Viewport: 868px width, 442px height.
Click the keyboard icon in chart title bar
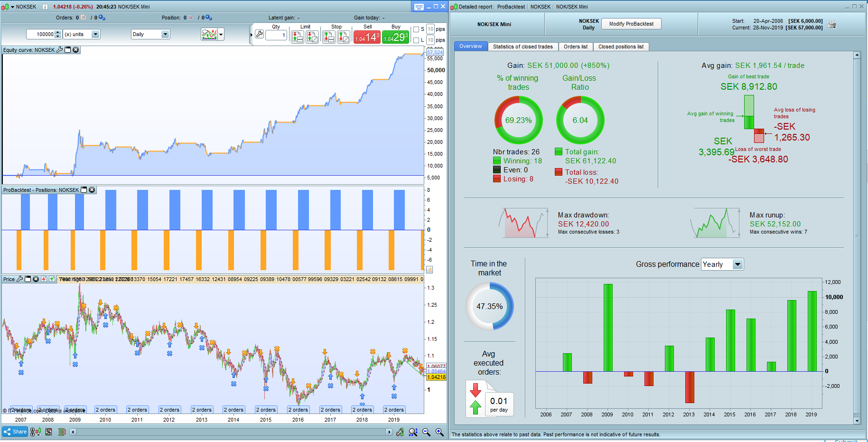(x=419, y=7)
